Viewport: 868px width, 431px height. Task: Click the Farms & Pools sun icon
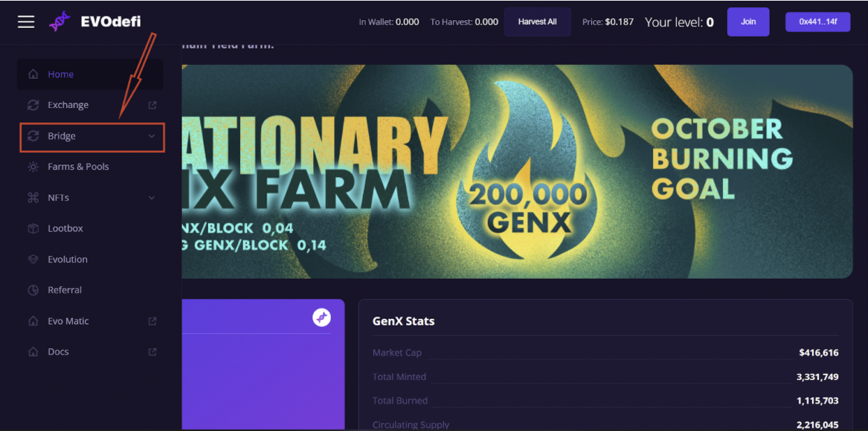click(x=33, y=167)
